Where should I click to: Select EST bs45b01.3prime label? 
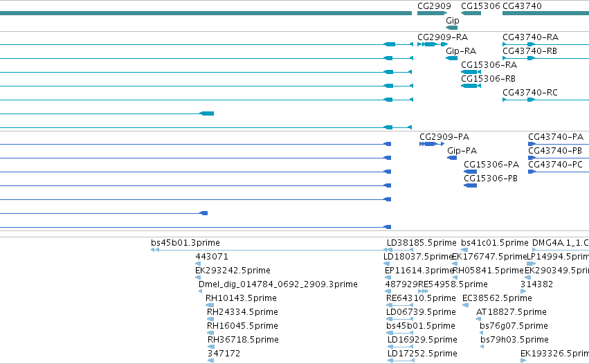pyautogui.click(x=185, y=243)
